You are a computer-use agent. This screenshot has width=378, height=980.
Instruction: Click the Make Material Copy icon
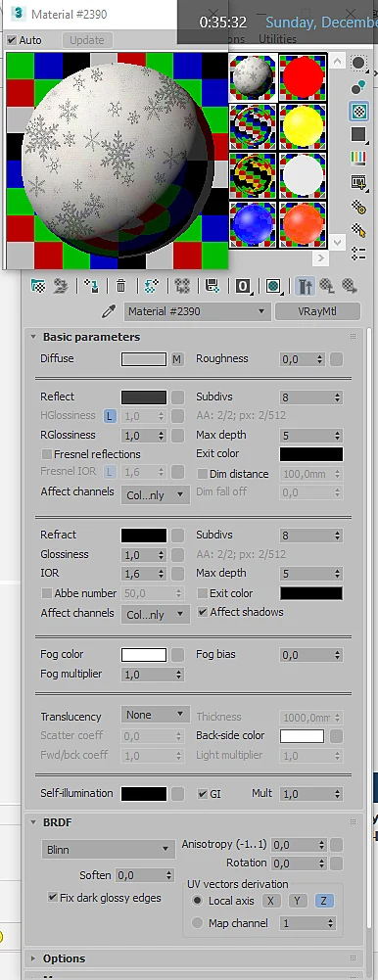[152, 286]
